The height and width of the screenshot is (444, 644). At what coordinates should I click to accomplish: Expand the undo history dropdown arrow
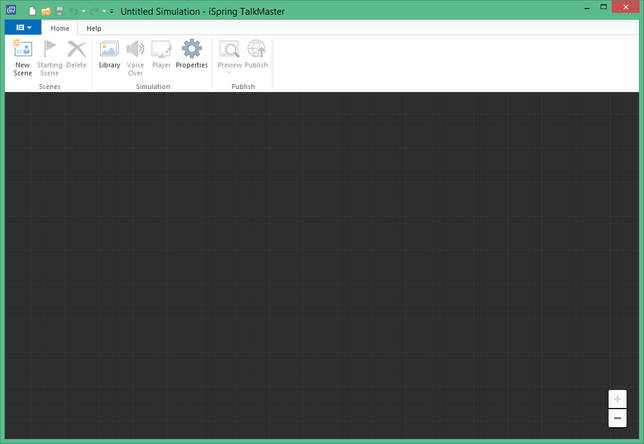pyautogui.click(x=83, y=11)
